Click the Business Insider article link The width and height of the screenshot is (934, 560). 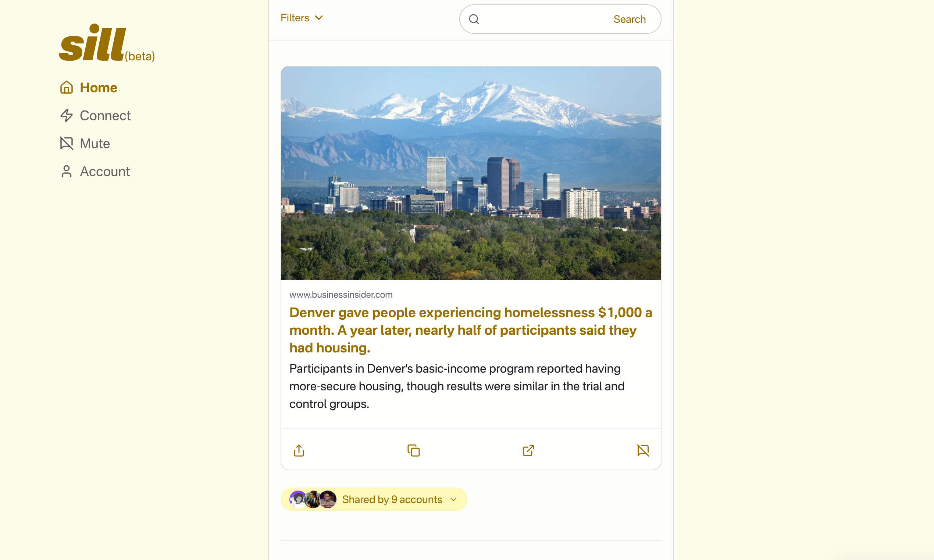coord(472,329)
